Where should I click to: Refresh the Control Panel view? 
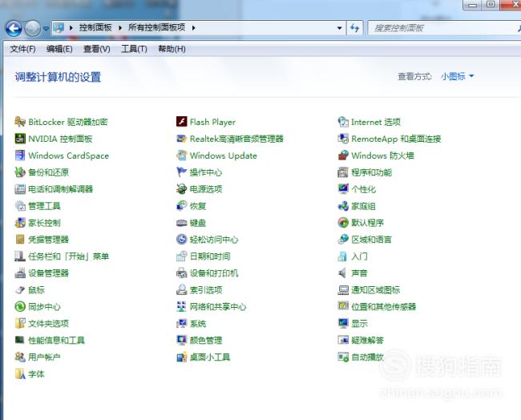354,28
